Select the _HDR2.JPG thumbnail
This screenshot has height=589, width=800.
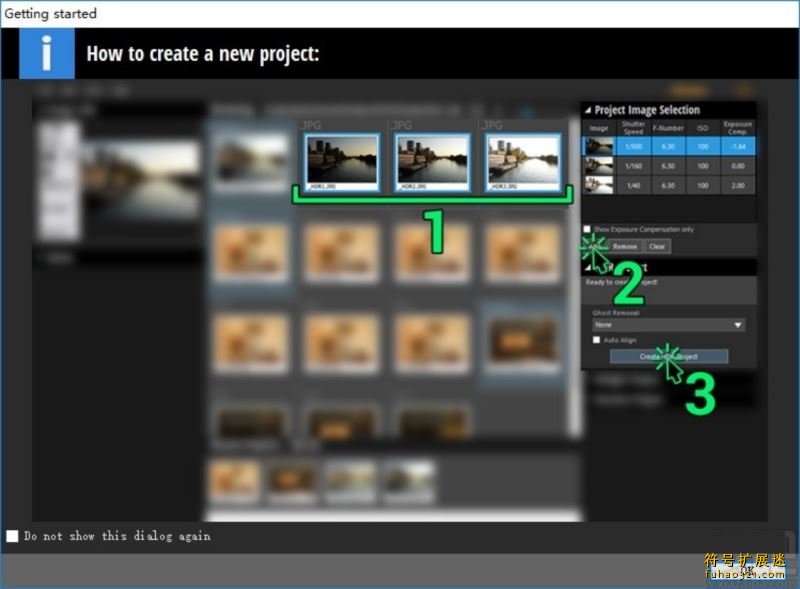433,161
